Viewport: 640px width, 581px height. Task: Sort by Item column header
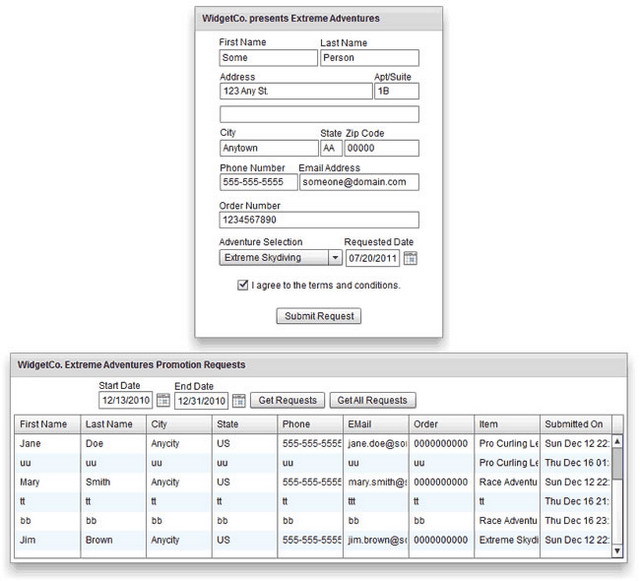(x=507, y=424)
